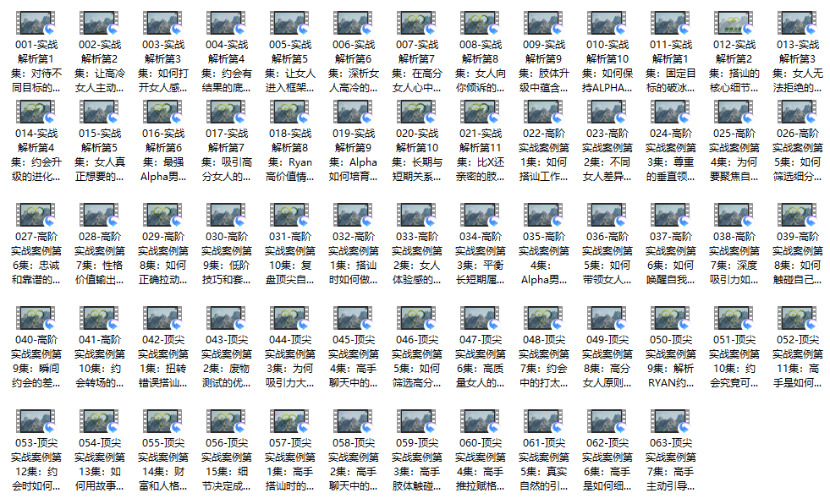830x504 pixels.
Task: Select video icon 046-顶尖实战案例第5集
Action: click(417, 318)
